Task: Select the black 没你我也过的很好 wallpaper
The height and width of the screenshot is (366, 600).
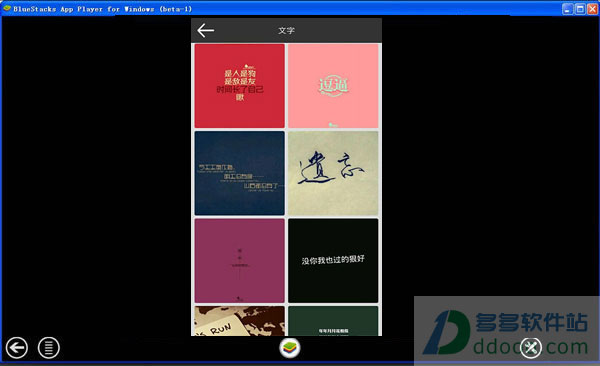Action: (333, 261)
